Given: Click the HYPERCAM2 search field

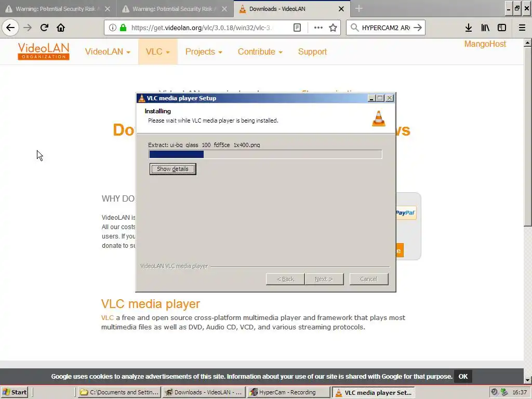Looking at the screenshot, I should pos(386,28).
